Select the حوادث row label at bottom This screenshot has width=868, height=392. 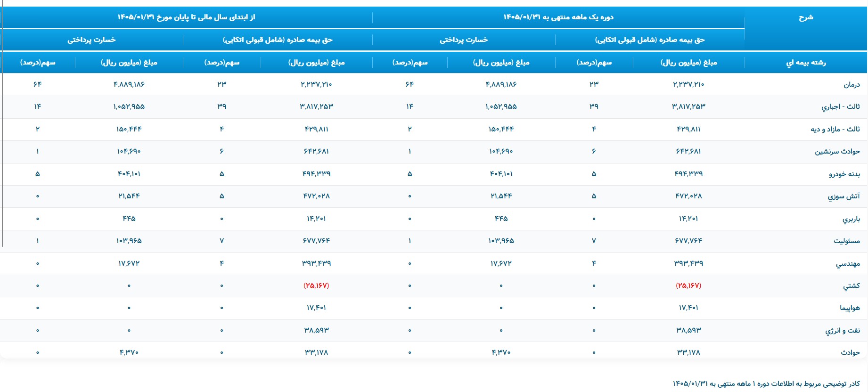[851, 352]
